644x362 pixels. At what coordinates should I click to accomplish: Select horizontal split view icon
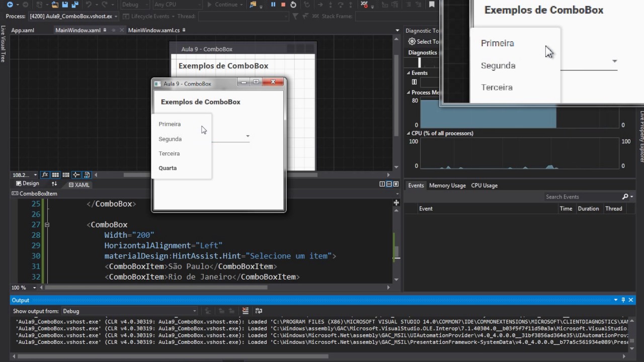(389, 184)
